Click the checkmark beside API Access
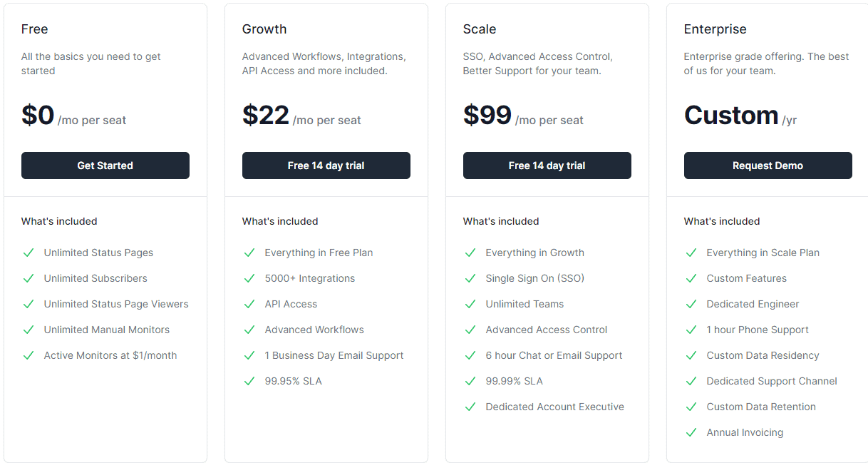Screen dimensions: 868x463 click(249, 304)
